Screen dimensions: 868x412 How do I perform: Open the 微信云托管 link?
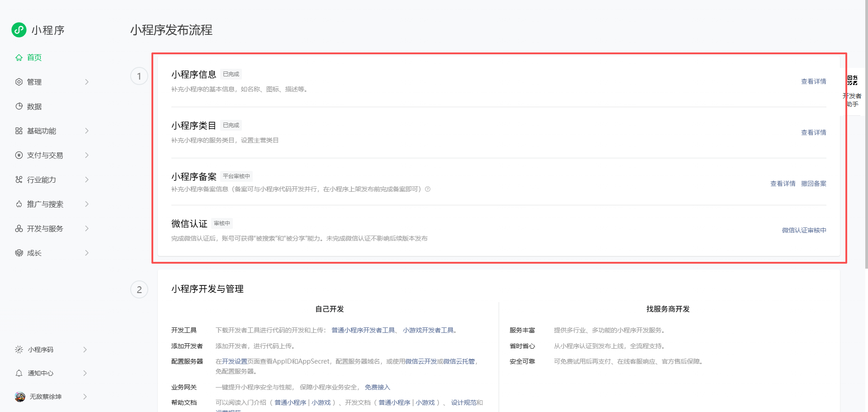tap(459, 361)
